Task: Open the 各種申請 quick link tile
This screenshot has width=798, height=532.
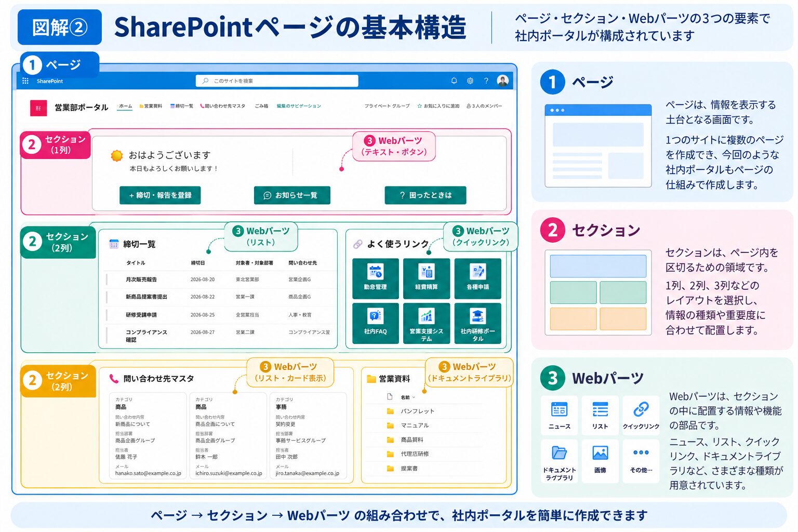Action: tap(477, 278)
